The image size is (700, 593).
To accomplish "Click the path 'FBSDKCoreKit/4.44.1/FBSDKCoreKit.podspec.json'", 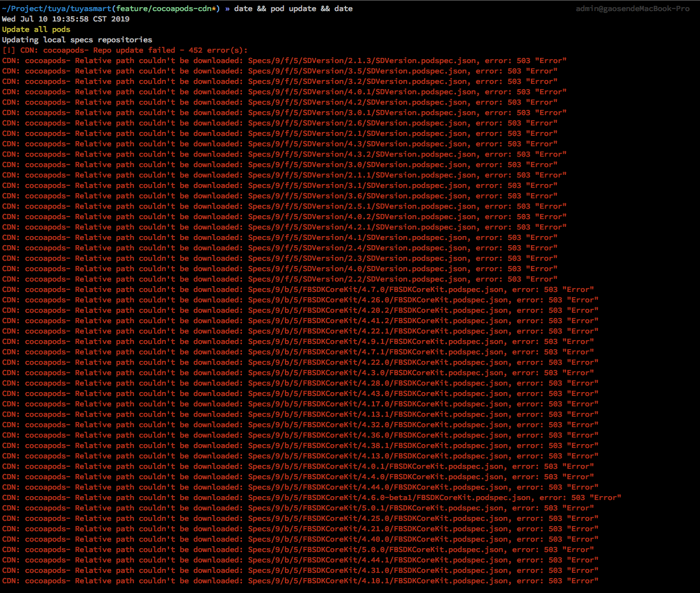I will pos(405,560).
